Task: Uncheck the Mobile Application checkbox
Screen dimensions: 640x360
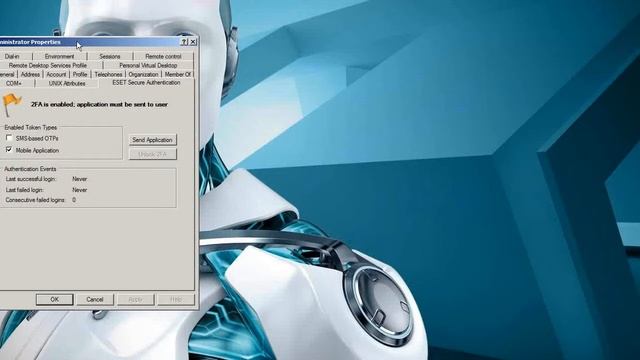Action: tap(9, 150)
